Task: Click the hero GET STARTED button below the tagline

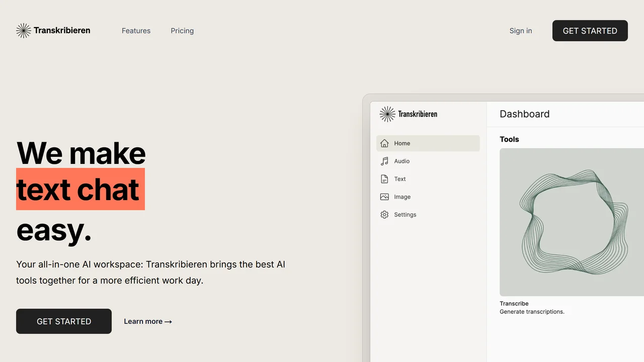Action: (64, 321)
